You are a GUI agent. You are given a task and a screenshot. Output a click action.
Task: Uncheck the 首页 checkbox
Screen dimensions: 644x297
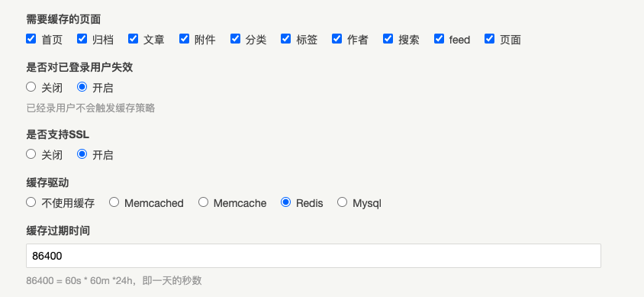pos(31,39)
